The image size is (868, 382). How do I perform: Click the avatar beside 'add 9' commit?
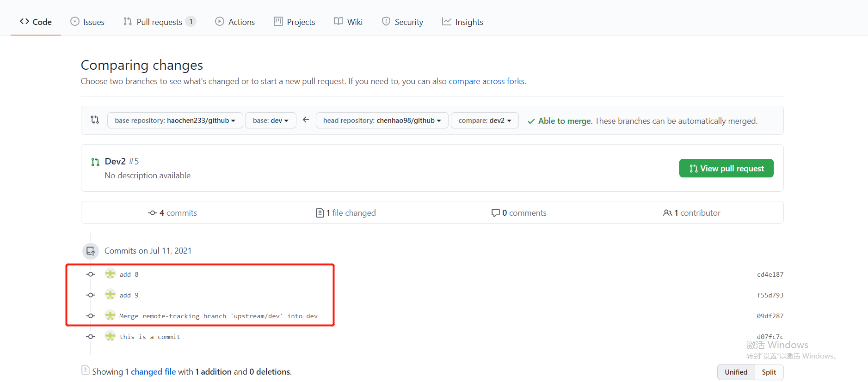pos(110,295)
